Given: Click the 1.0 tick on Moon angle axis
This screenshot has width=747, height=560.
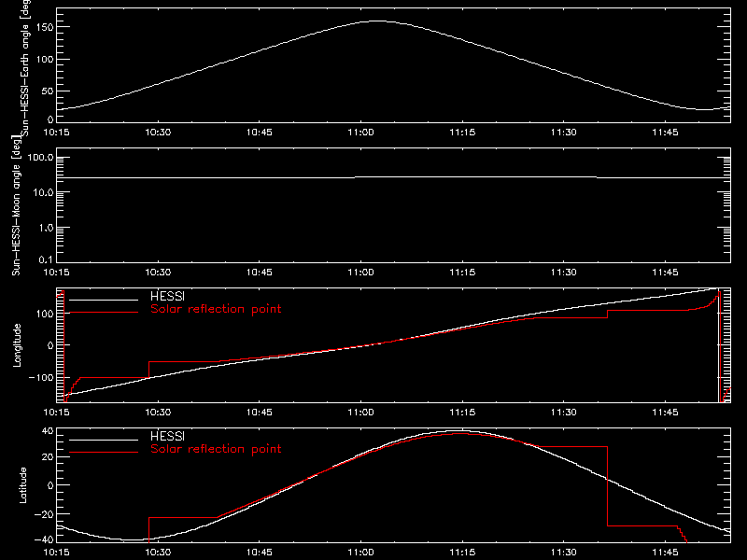Looking at the screenshot, I should [46, 228].
